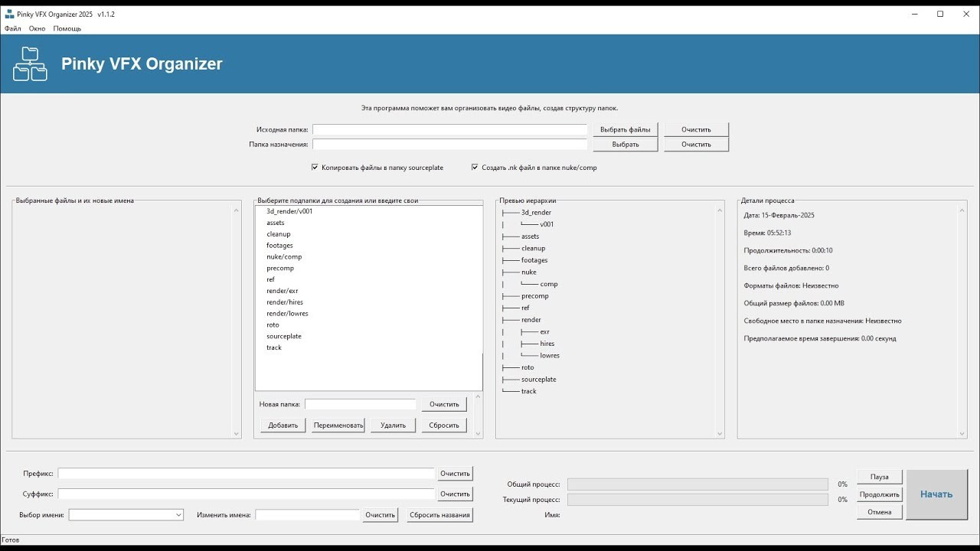Open the Выбор имени dropdown
This screenshot has width=980, height=551.
click(x=126, y=515)
